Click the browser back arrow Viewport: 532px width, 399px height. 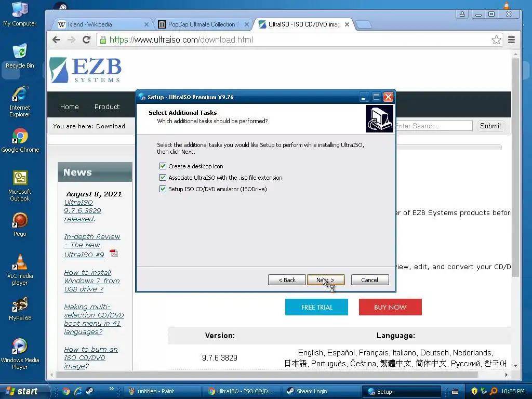(x=56, y=39)
